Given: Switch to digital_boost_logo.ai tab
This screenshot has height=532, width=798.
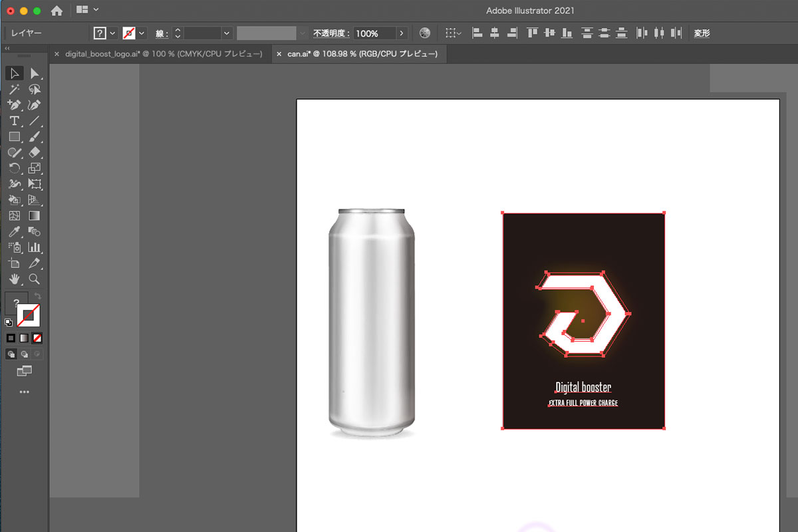Looking at the screenshot, I should click(163, 54).
